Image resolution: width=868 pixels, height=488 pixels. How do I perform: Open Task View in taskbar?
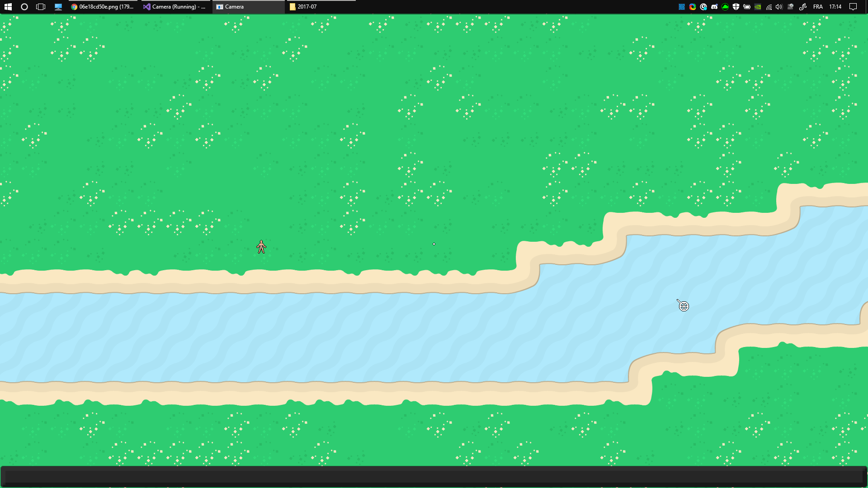(x=41, y=7)
